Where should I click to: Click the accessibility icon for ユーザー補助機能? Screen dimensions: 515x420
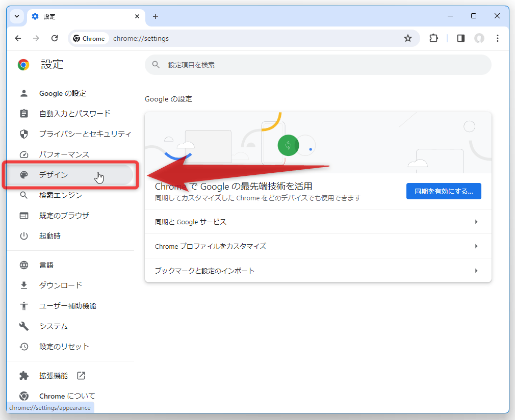tap(24, 306)
